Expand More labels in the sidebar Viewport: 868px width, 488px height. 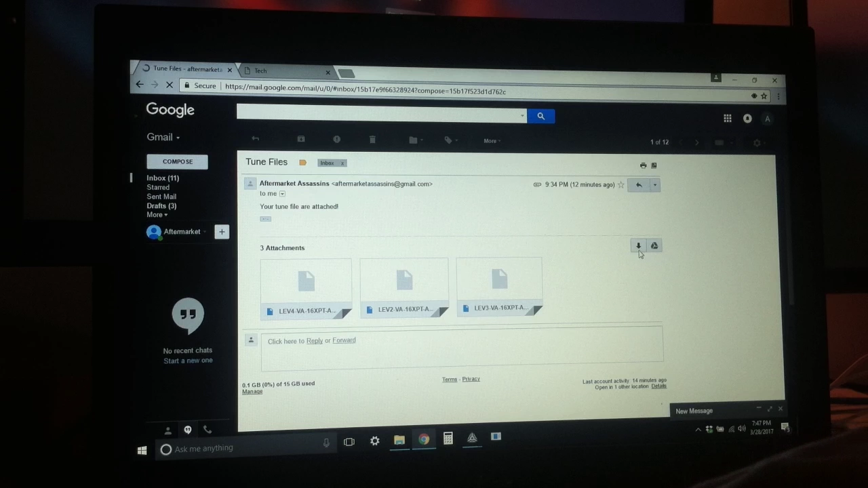(157, 215)
